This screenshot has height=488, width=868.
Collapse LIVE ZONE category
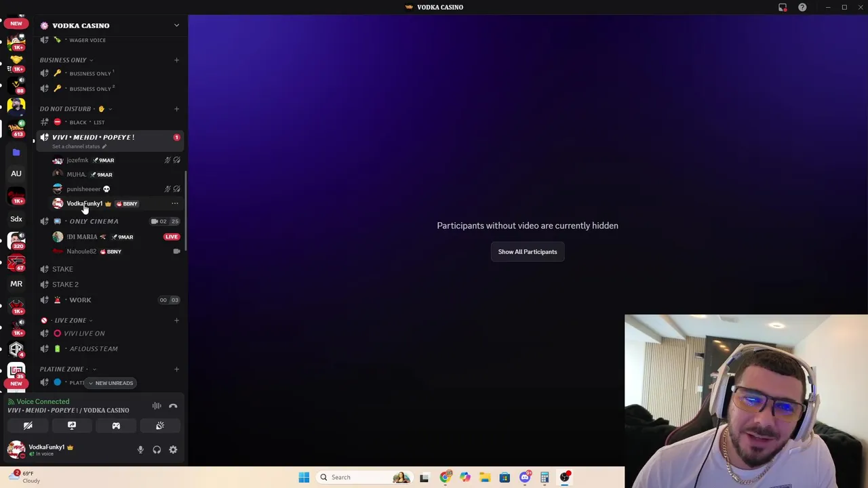tap(66, 320)
